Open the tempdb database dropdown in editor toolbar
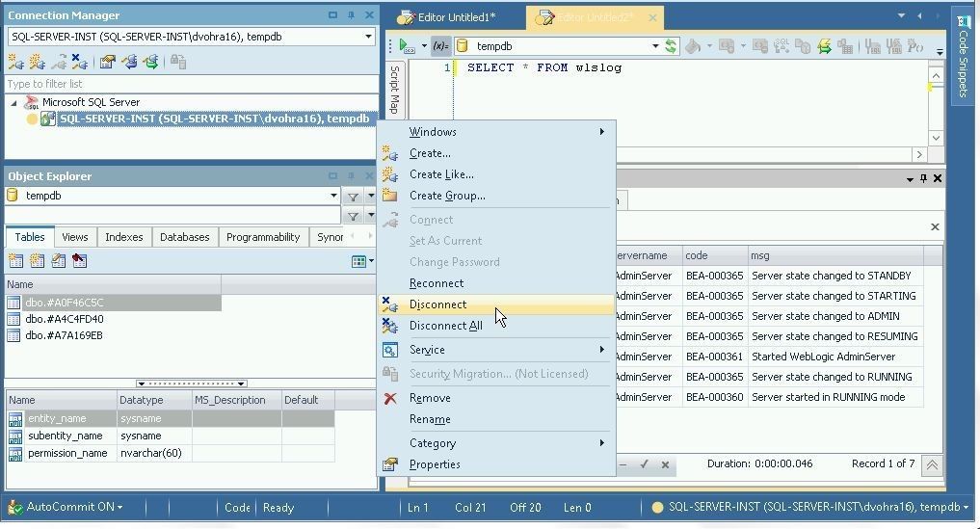 click(x=655, y=46)
